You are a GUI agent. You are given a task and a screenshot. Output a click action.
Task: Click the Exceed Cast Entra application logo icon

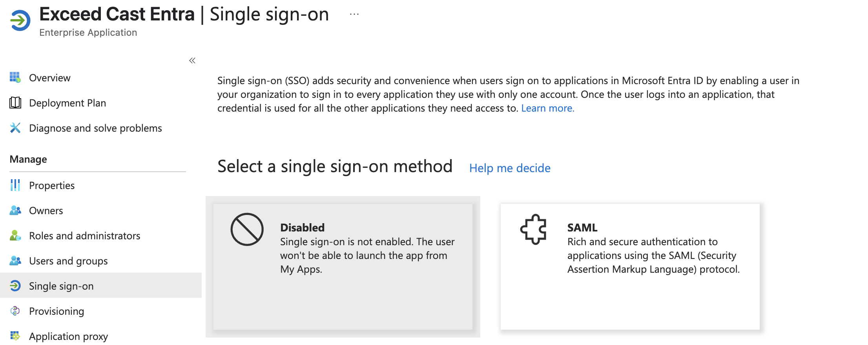[20, 20]
